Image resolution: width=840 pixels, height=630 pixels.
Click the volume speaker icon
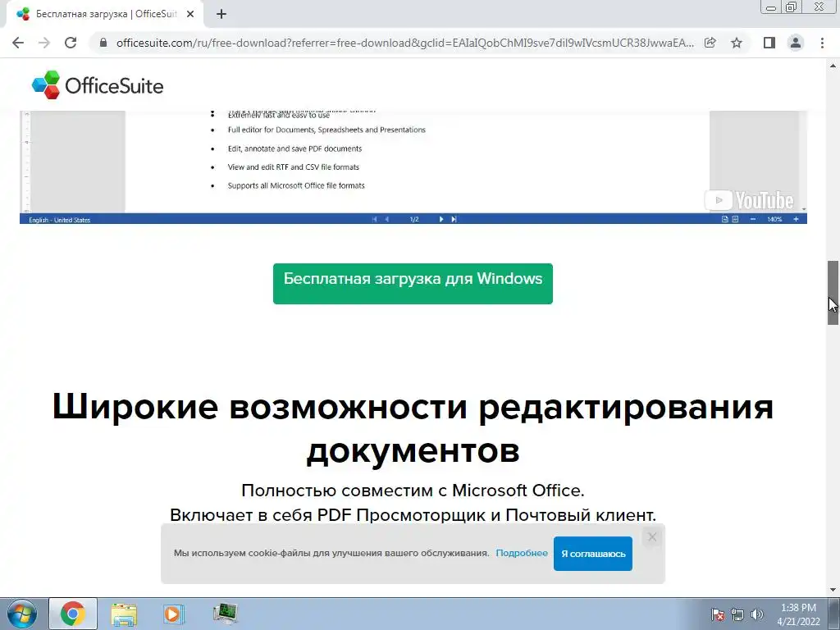pos(757,614)
